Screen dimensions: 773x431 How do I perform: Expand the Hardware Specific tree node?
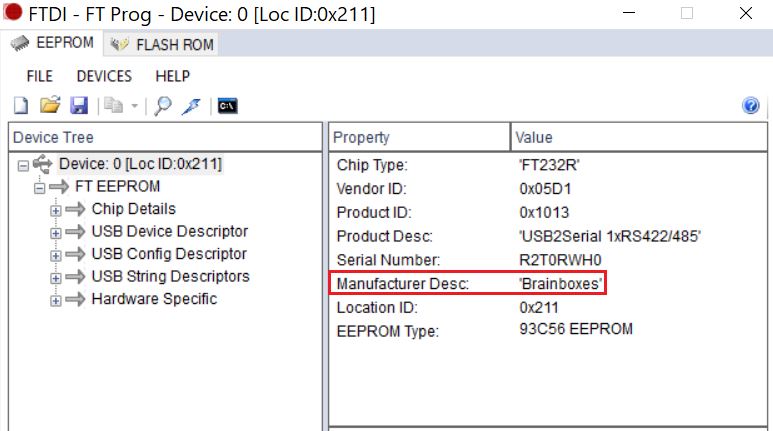tap(56, 299)
